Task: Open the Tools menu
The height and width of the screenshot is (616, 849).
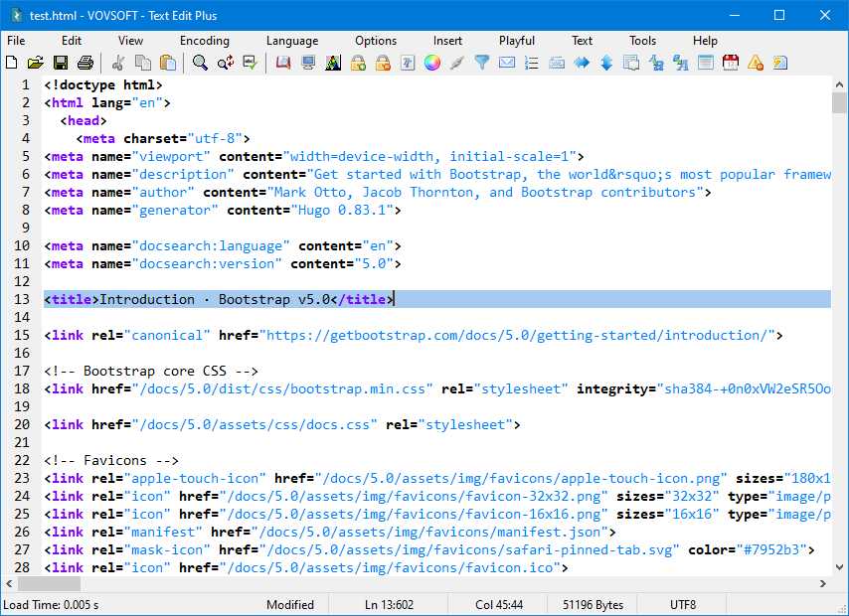Action: click(642, 41)
